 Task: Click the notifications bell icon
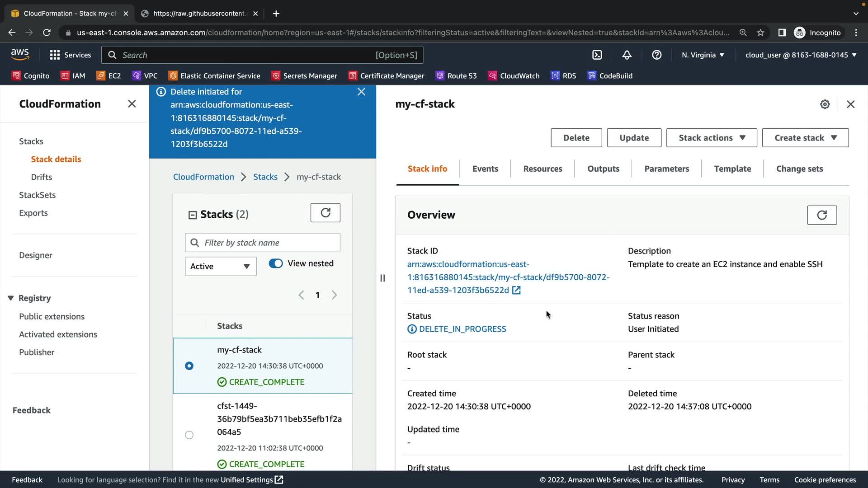(x=627, y=55)
